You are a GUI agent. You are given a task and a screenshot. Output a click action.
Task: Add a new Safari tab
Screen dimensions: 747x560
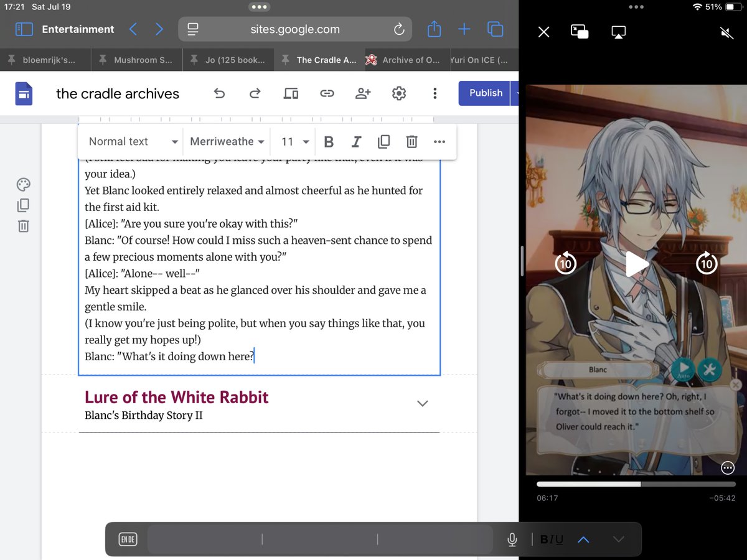tap(464, 29)
